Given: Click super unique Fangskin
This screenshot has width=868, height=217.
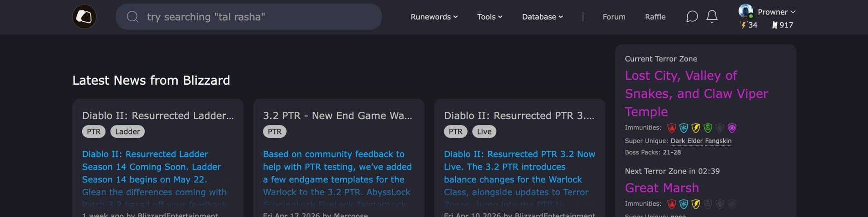Looking at the screenshot, I should 718,141.
